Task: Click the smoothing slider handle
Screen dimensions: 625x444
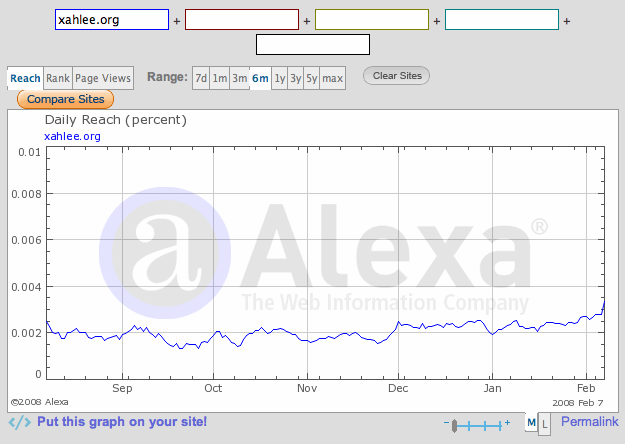Action: (x=455, y=426)
